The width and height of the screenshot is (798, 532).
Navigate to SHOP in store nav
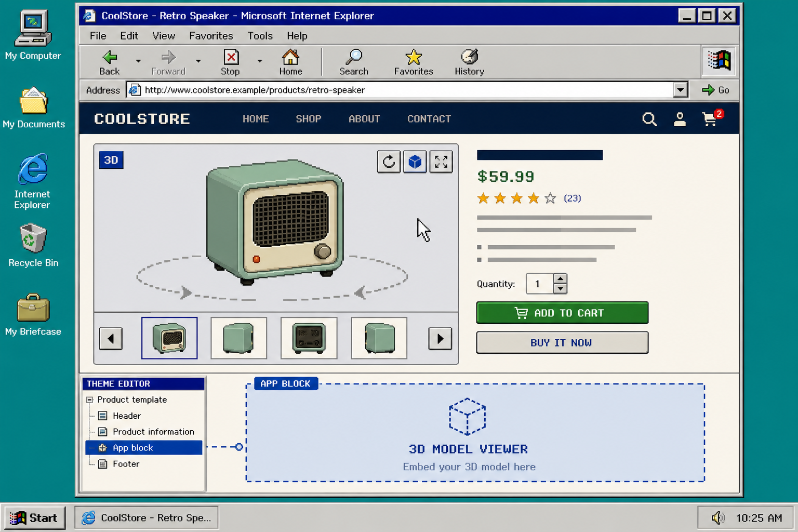pyautogui.click(x=309, y=119)
